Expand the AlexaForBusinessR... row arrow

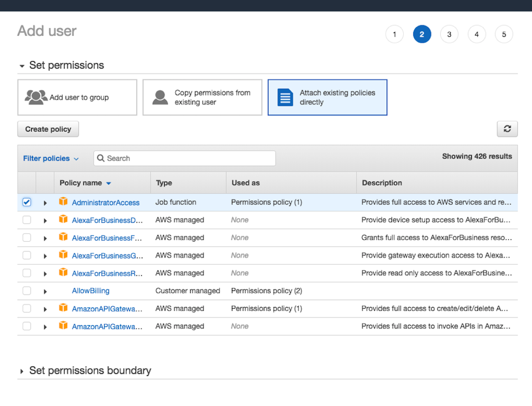click(x=45, y=273)
